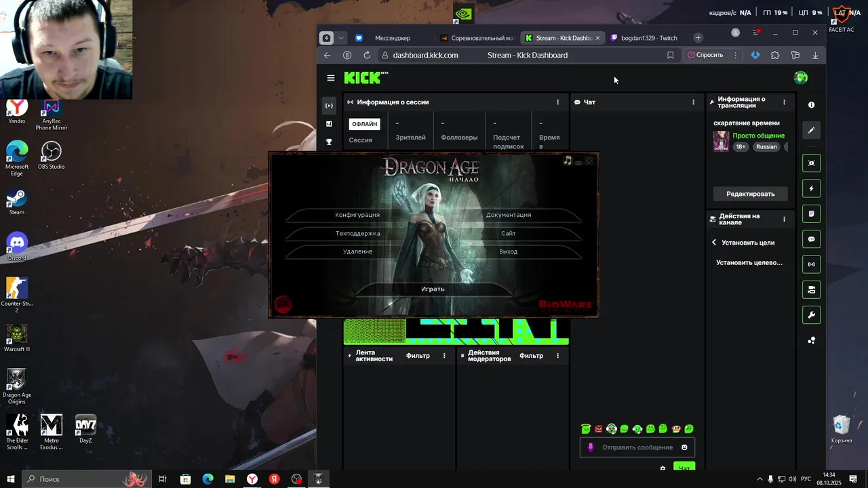The width and height of the screenshot is (868, 488).
Task: Toggle the lightning bolt widget in right rail
Action: click(x=812, y=188)
